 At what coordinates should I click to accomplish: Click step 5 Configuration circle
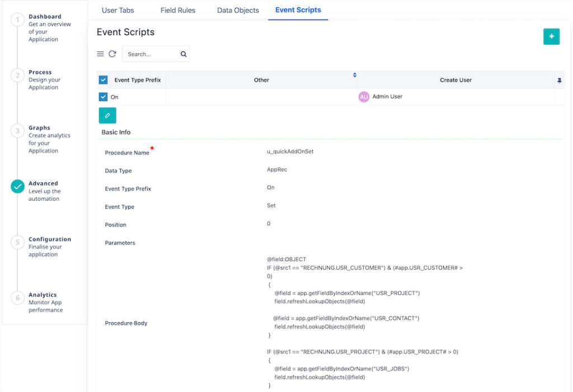[17, 242]
